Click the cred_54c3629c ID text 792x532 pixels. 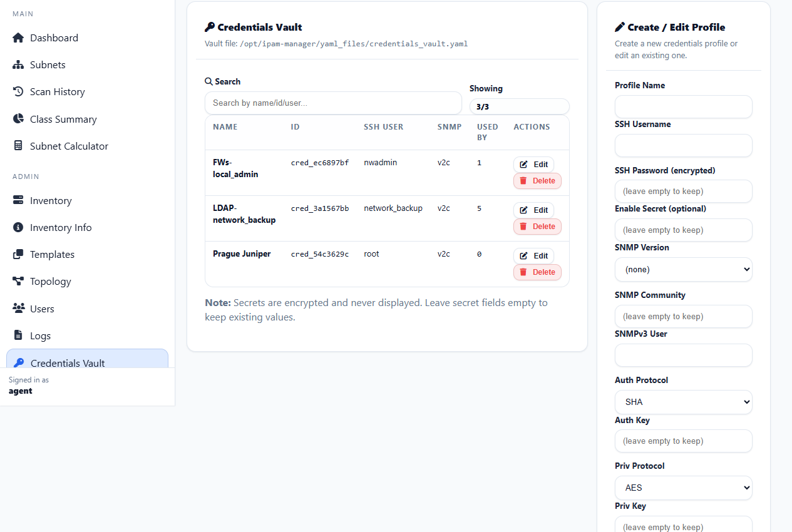click(x=320, y=254)
